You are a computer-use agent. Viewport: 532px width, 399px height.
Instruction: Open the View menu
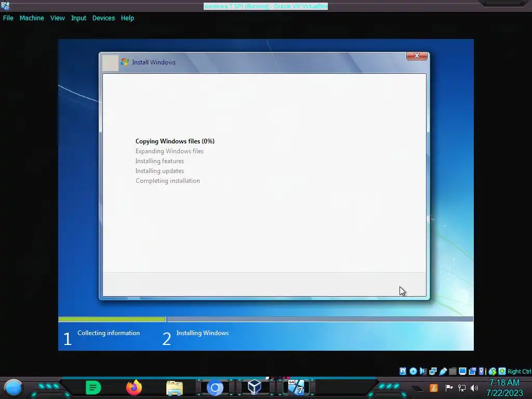pyautogui.click(x=57, y=18)
